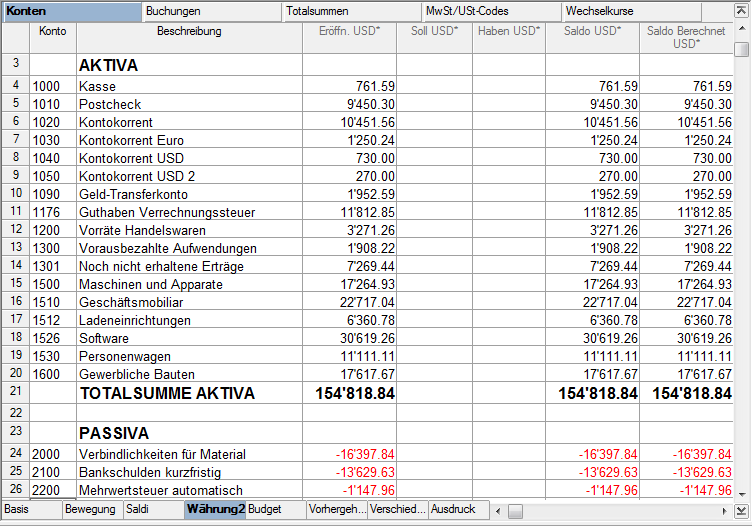Click the Personenwagen cell
752x526 pixels.
[189, 356]
